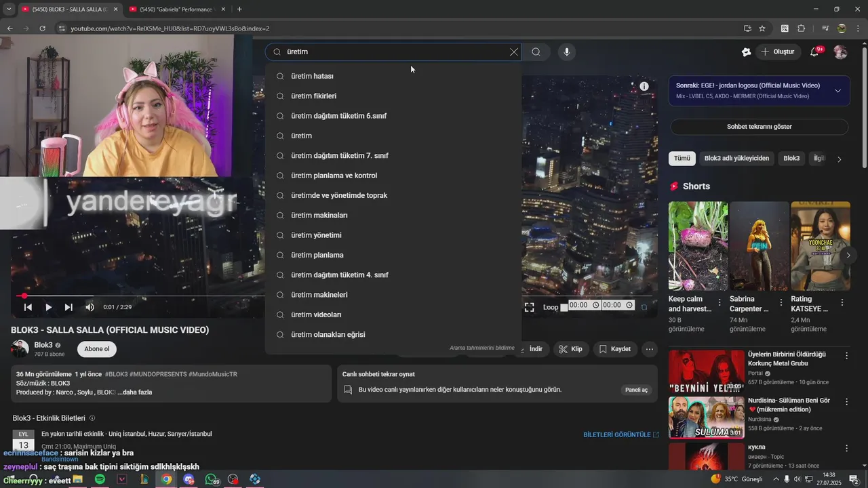Image resolution: width=868 pixels, height=488 pixels.
Task: Skip to previous video
Action: [x=28, y=307]
